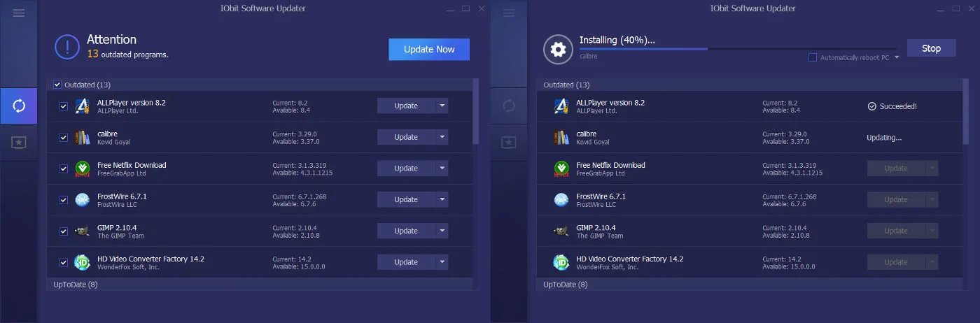Click GIMP icon in left window
Screen dimensions: 980x323
point(83,231)
